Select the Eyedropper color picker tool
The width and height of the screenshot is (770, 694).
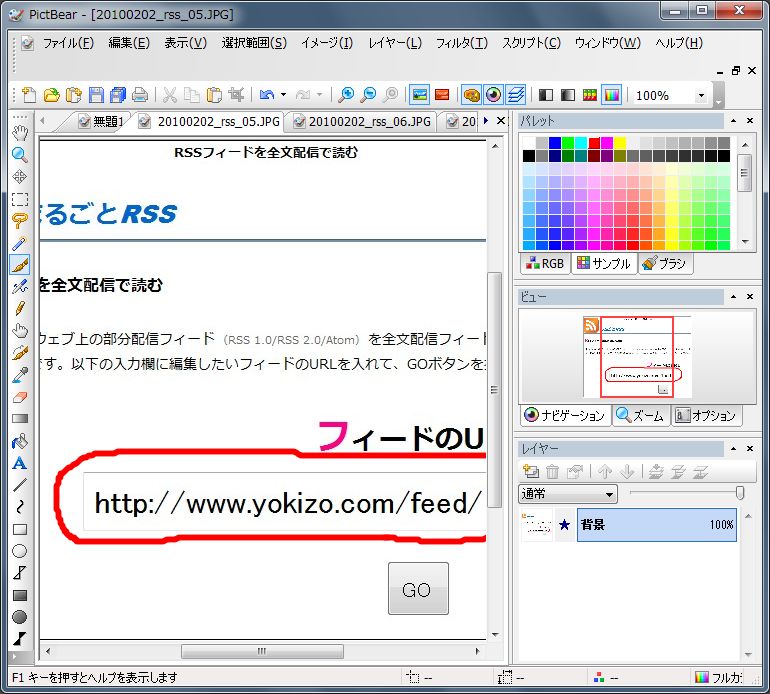(20, 375)
